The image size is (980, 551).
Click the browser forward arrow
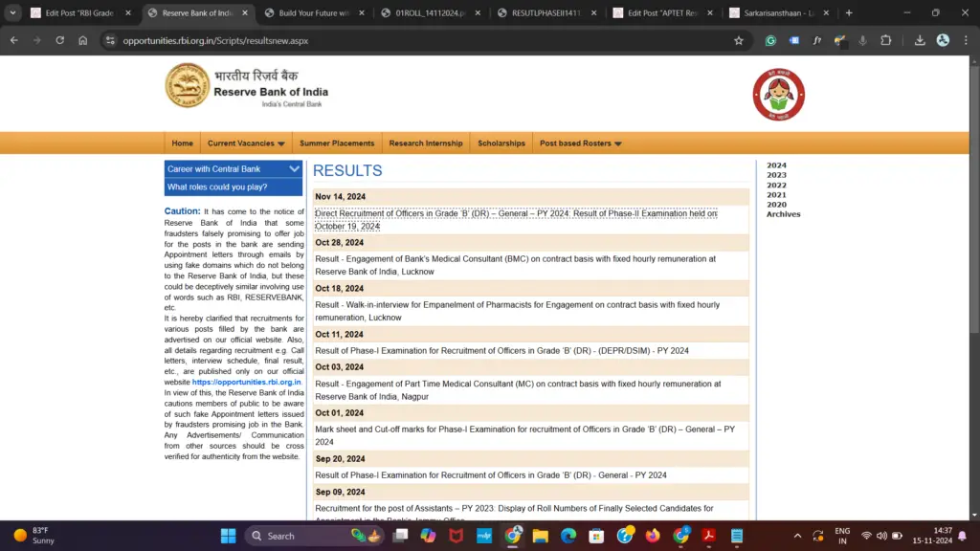[37, 40]
